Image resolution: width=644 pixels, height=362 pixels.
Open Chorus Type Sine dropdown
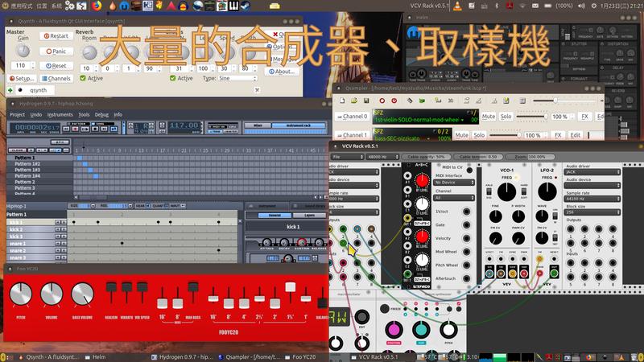tap(237, 78)
